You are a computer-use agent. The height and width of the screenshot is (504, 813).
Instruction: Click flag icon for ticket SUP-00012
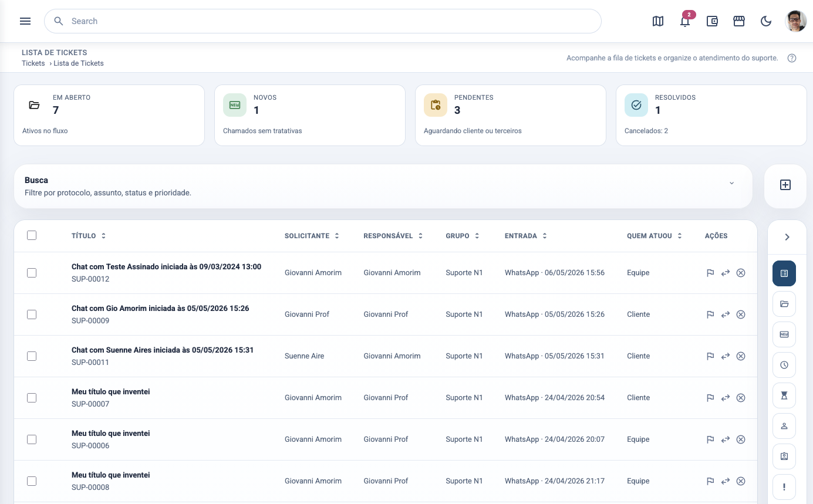[710, 273]
